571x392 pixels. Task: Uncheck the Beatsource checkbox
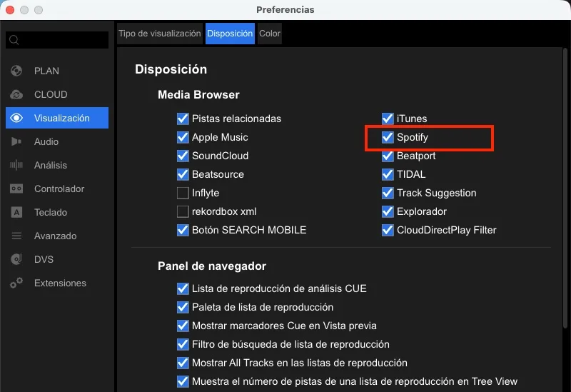(183, 174)
